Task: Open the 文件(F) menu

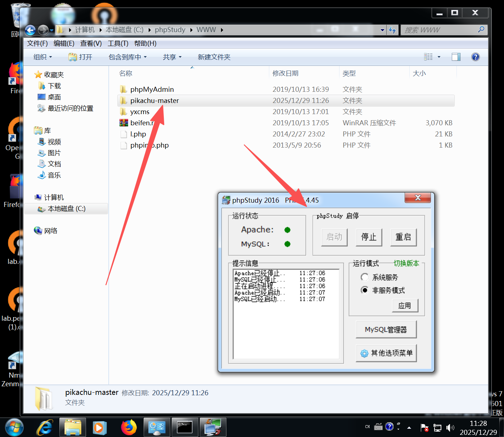Action: [x=37, y=43]
